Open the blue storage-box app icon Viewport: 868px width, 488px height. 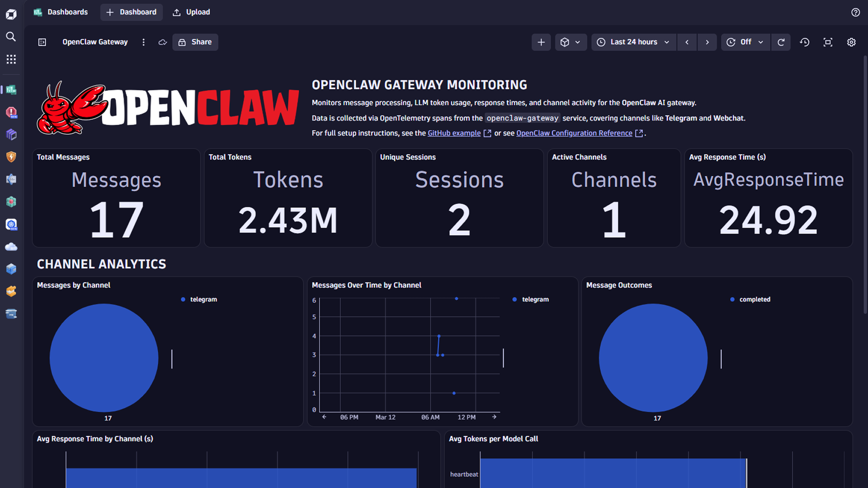(x=11, y=314)
